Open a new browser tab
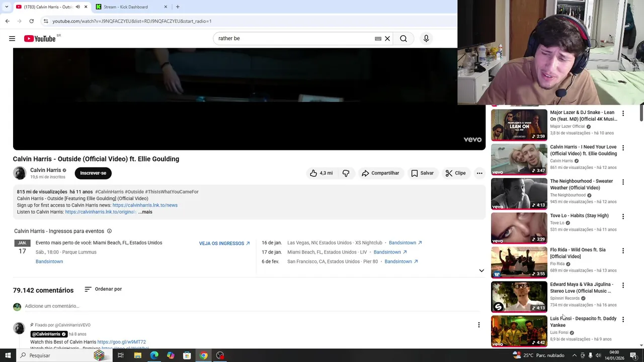The height and width of the screenshot is (362, 644). pos(178,7)
